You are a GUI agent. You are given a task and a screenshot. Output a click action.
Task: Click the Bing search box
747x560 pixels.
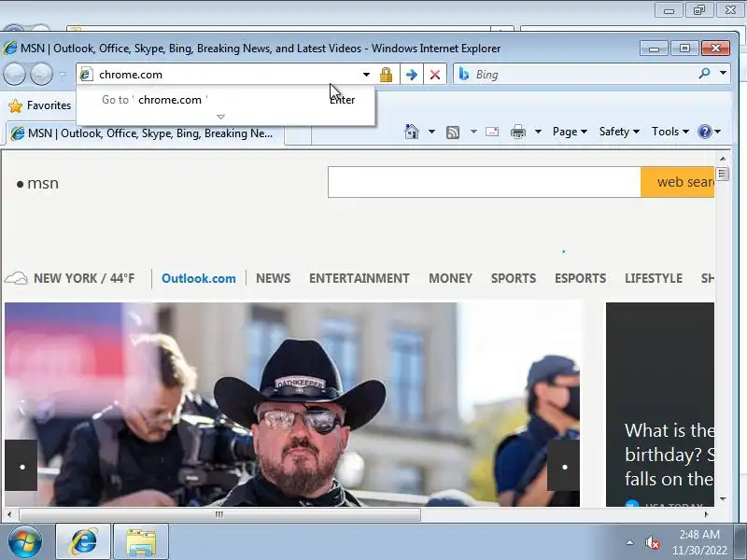584,75
